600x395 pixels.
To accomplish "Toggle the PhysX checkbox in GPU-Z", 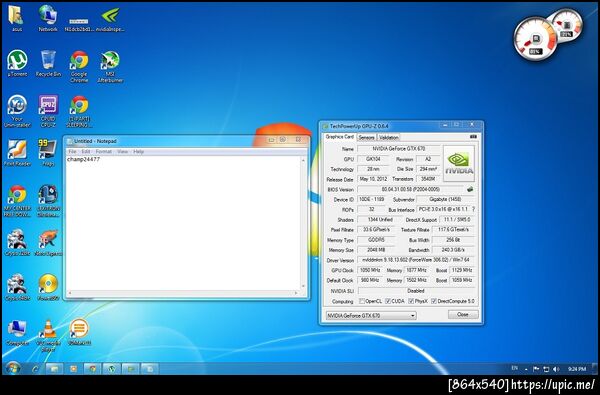I will click(x=411, y=301).
